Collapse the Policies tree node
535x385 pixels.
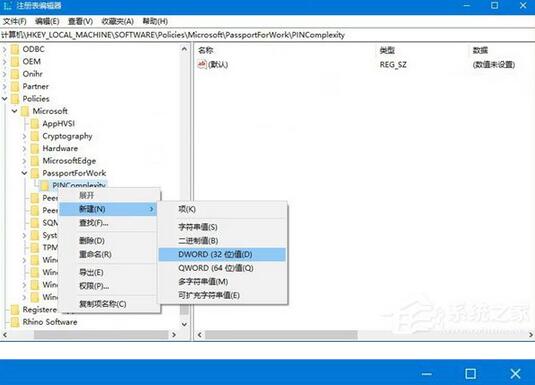[x=4, y=99]
